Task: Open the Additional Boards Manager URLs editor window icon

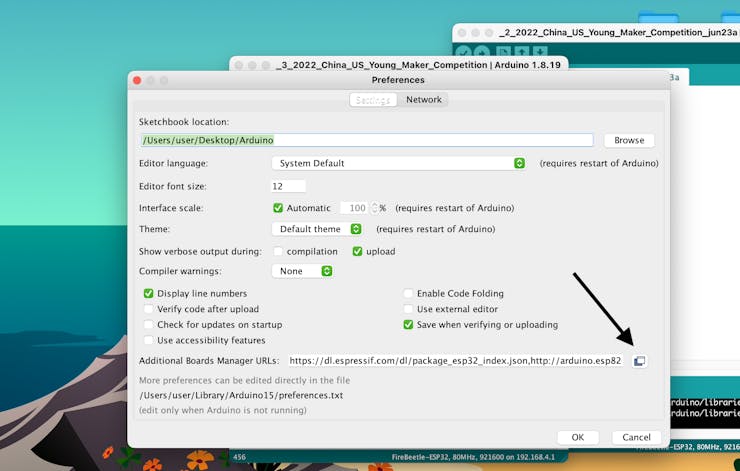Action: tap(639, 361)
